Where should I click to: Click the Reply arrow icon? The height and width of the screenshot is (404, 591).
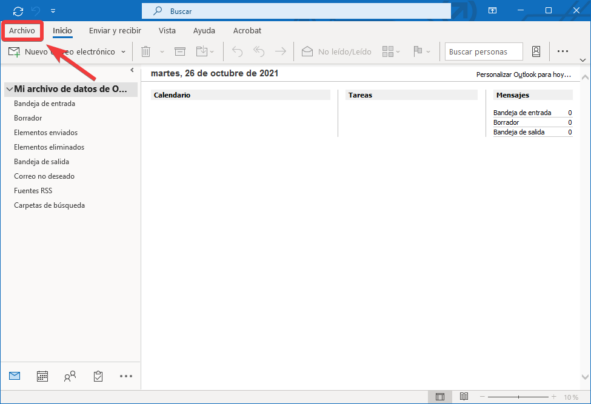[x=237, y=51]
